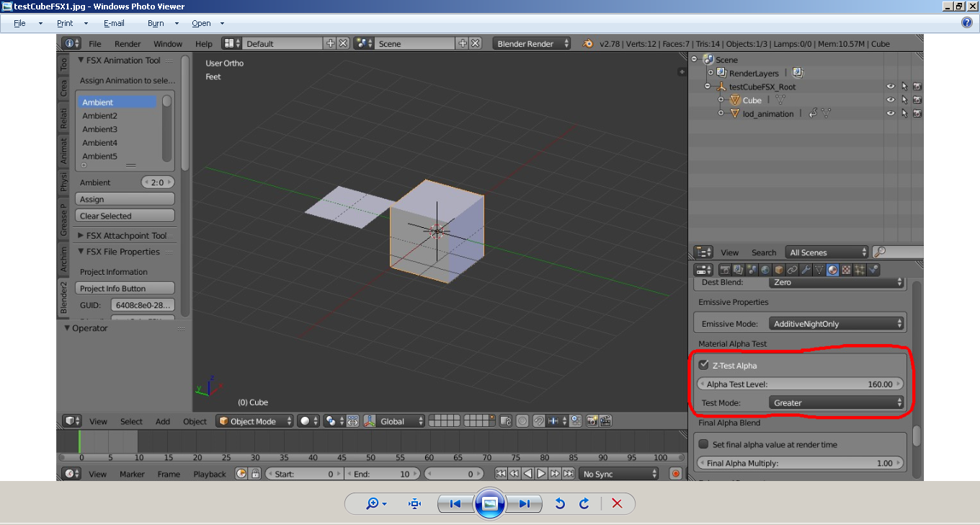
Task: Toggle selectability arrow for Cube object
Action: point(904,100)
